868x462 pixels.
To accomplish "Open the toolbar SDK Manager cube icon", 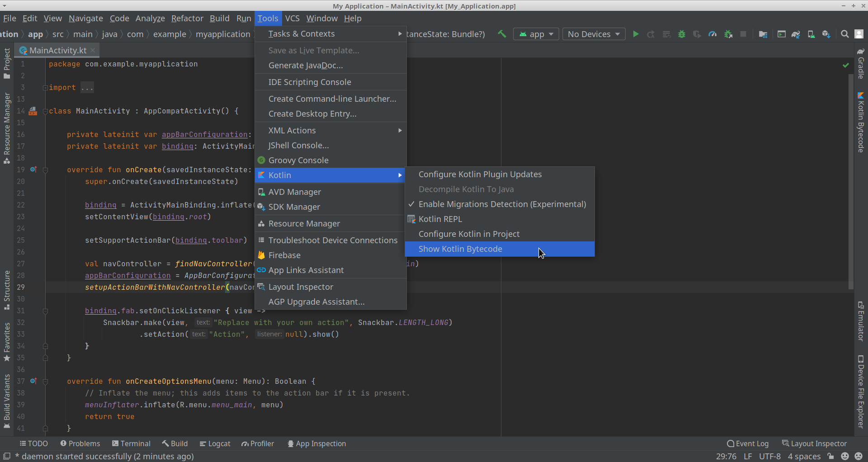I will [826, 34].
